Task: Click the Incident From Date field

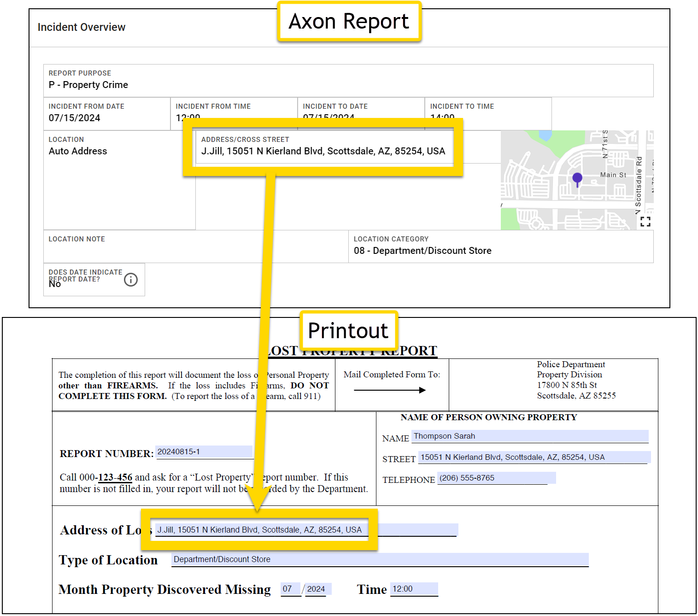Action: coord(106,114)
